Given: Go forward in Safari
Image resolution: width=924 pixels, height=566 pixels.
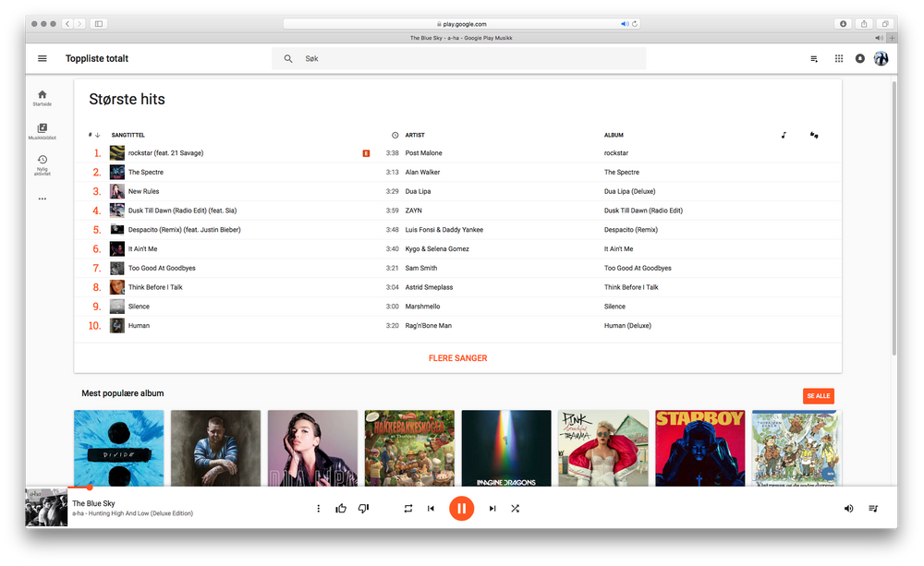Looking at the screenshot, I should [79, 24].
